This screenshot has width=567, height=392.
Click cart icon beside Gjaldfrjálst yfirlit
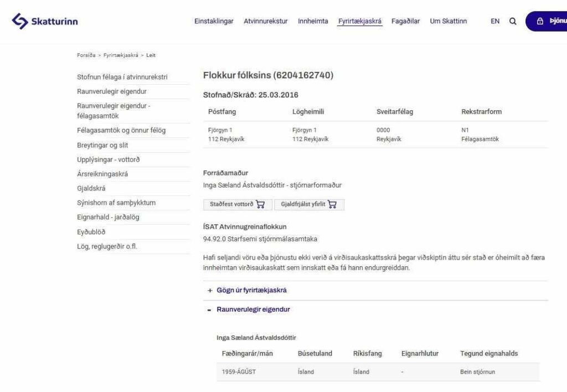(332, 204)
